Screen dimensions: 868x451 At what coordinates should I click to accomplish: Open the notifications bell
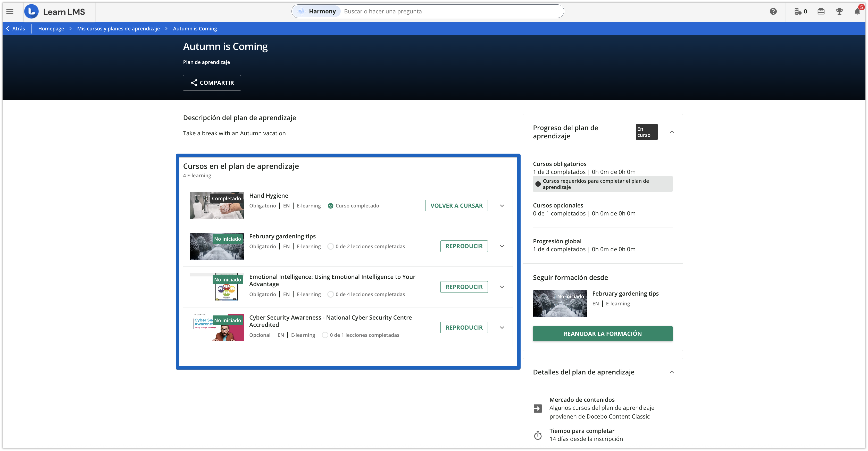pyautogui.click(x=858, y=11)
